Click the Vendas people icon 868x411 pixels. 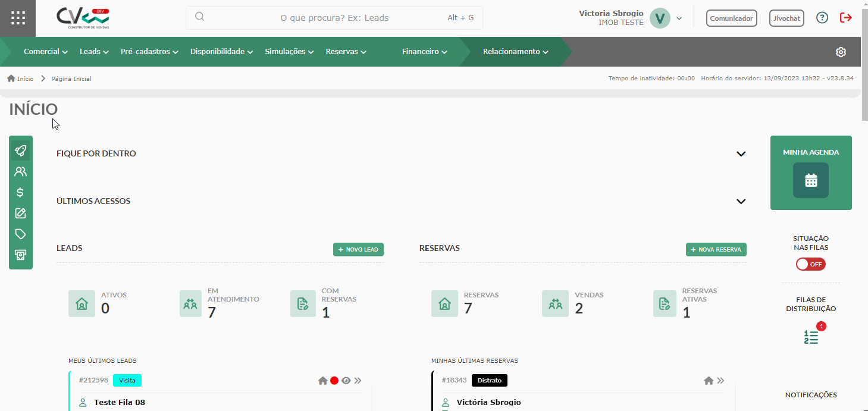(x=555, y=303)
